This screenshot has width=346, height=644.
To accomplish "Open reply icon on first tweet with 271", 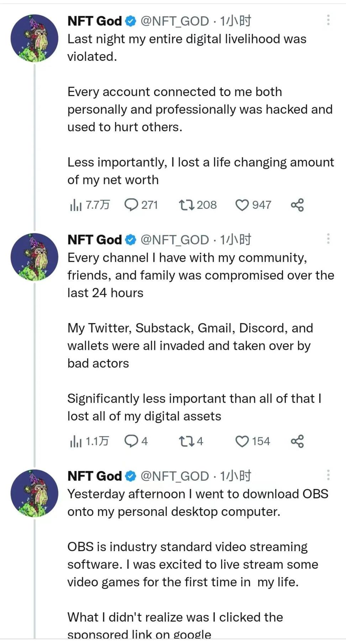I will pyautogui.click(x=131, y=205).
